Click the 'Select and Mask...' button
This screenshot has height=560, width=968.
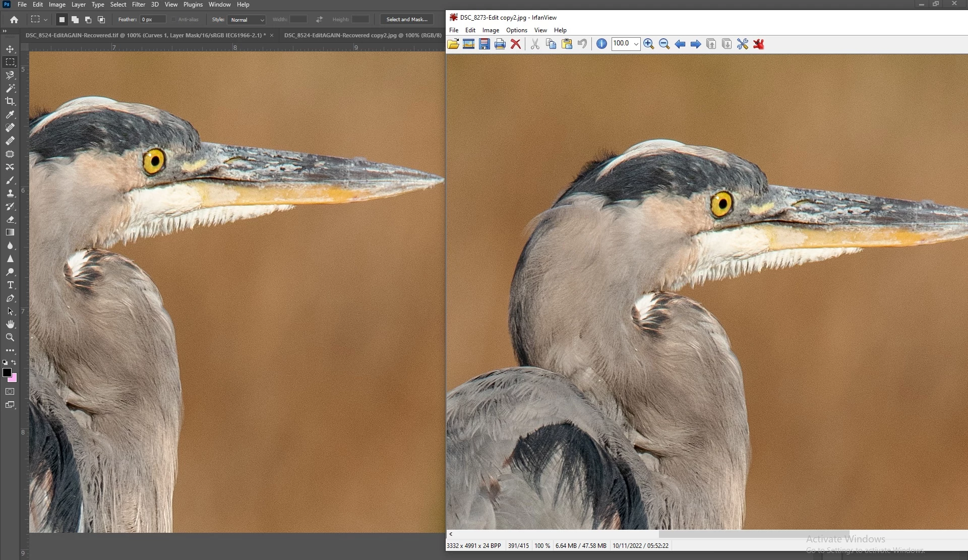(406, 20)
